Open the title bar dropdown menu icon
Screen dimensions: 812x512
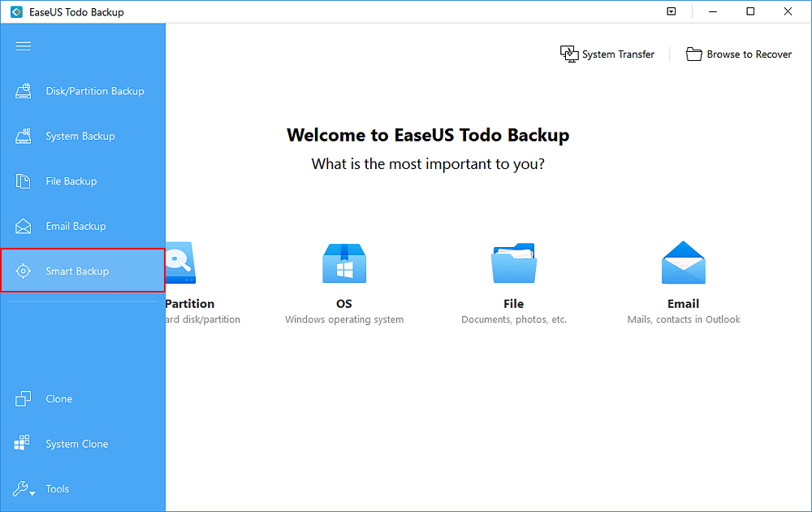point(672,11)
